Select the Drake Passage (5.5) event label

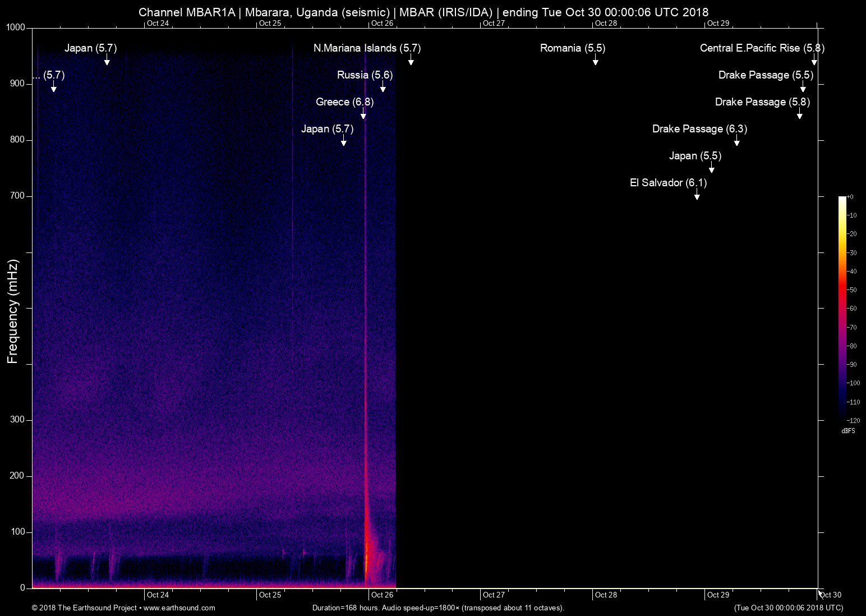[x=766, y=75]
